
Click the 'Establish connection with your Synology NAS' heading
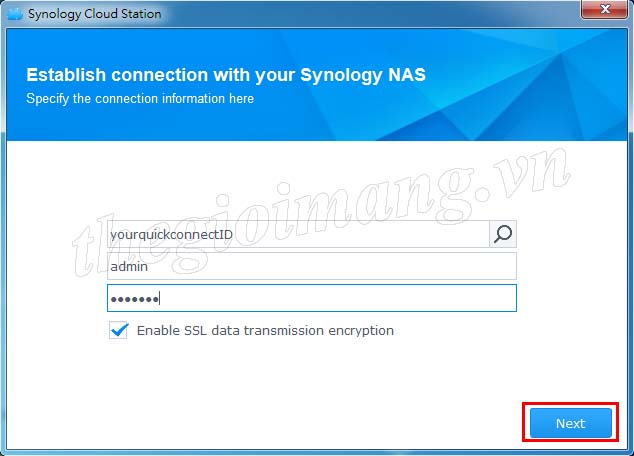pyautogui.click(x=226, y=75)
